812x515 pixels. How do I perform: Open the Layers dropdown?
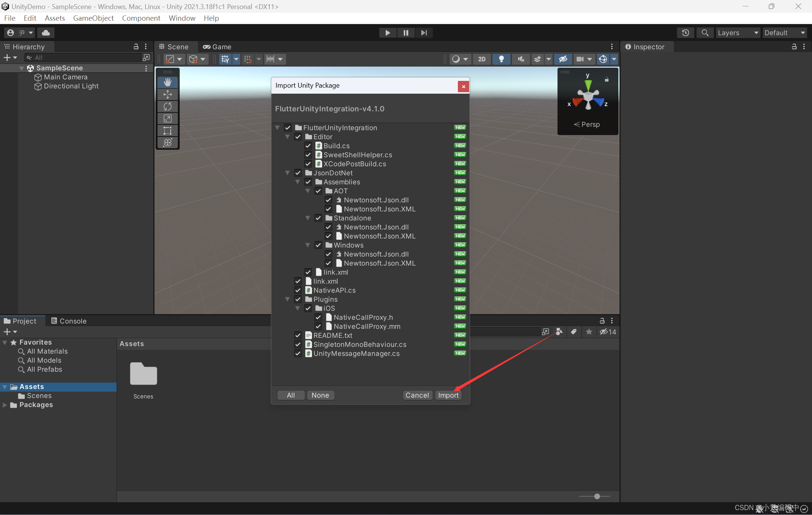(x=738, y=33)
